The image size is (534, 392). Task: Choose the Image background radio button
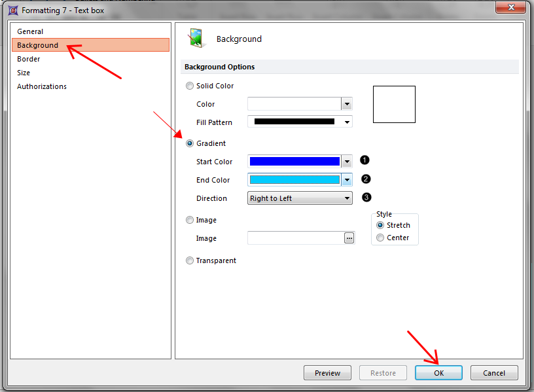click(x=190, y=220)
